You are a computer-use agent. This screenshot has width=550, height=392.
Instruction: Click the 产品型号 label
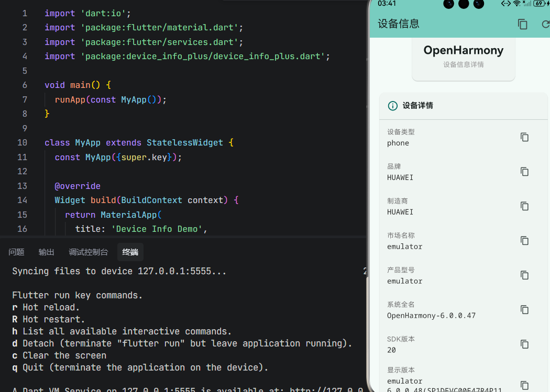pos(401,270)
